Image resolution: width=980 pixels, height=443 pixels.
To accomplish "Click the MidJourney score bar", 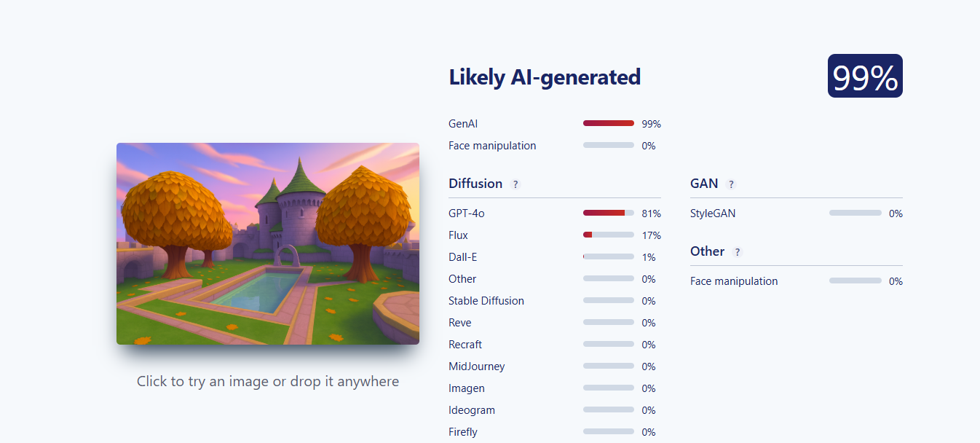I will [609, 366].
